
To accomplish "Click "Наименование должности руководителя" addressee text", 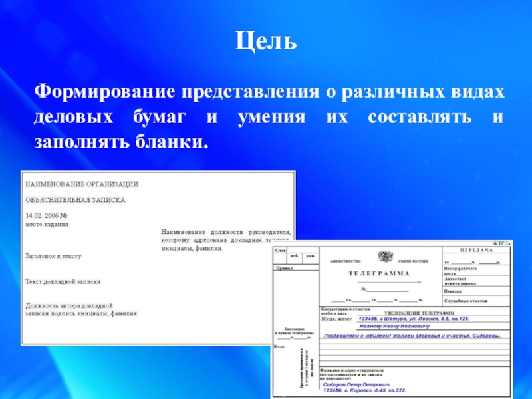I will click(225, 240).
